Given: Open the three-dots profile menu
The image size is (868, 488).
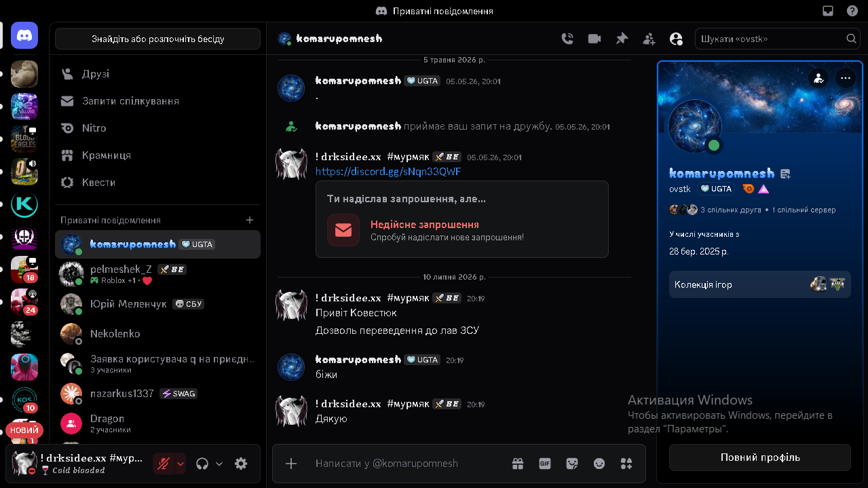Looking at the screenshot, I should point(845,77).
